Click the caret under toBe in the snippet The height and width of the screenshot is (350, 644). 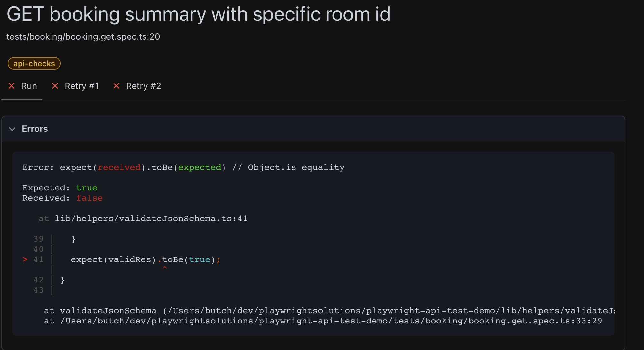coord(165,268)
